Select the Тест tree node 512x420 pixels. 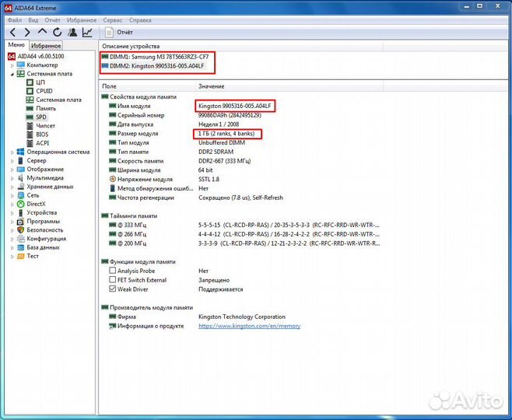click(x=28, y=256)
